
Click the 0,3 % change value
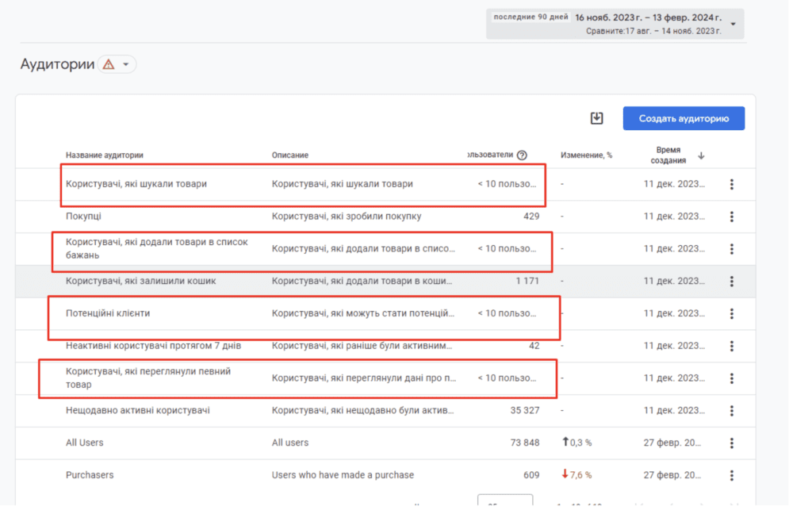[580, 443]
